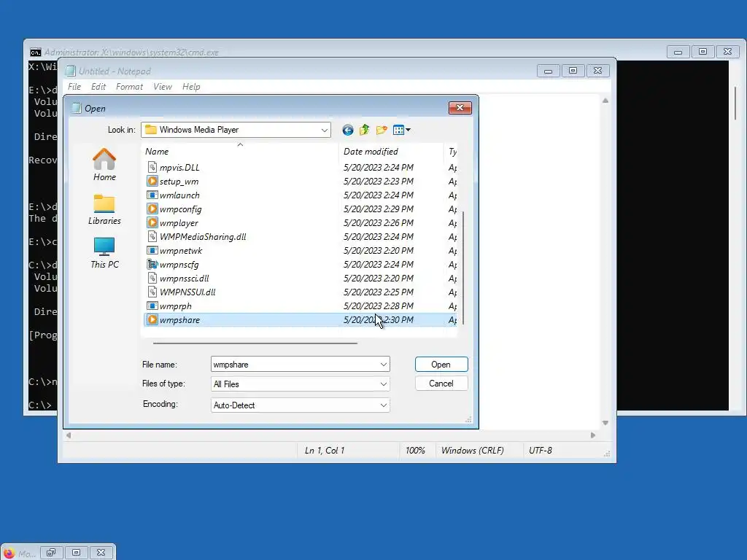
Task: Click the WMPNSSUI.dll file icon
Action: 152,292
